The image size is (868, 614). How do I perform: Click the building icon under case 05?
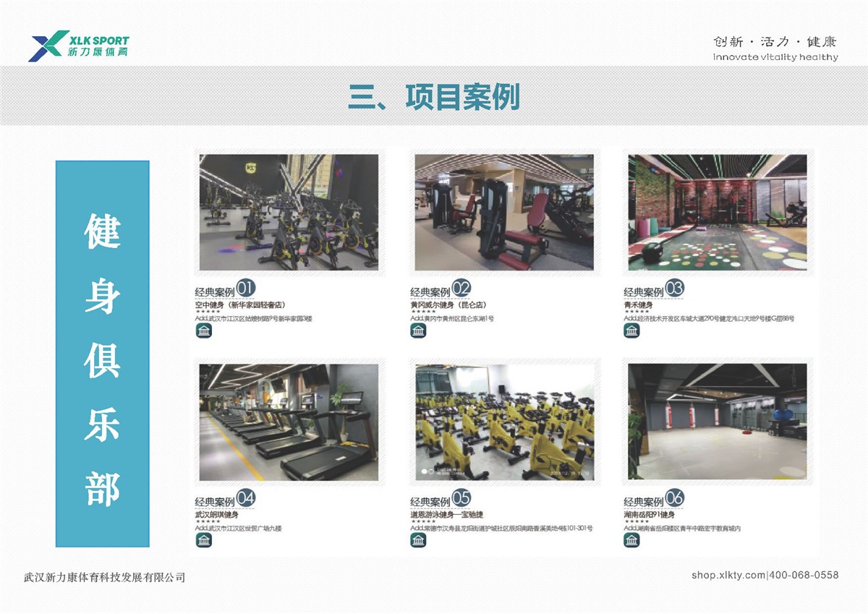418,540
